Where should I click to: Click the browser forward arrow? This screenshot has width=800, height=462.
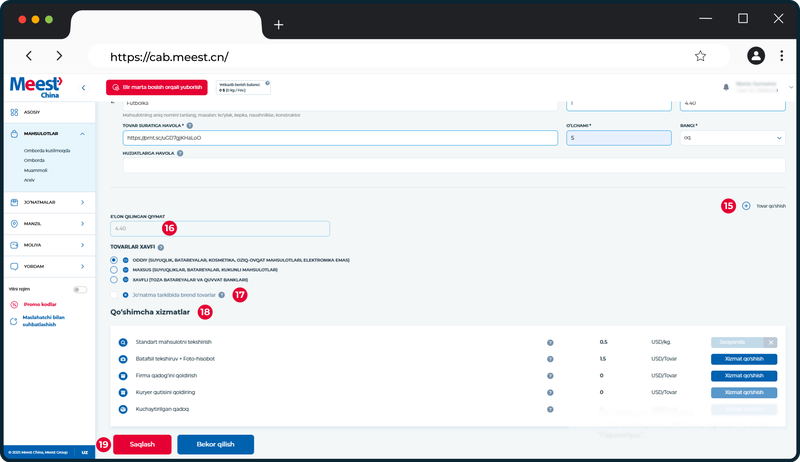59,56
